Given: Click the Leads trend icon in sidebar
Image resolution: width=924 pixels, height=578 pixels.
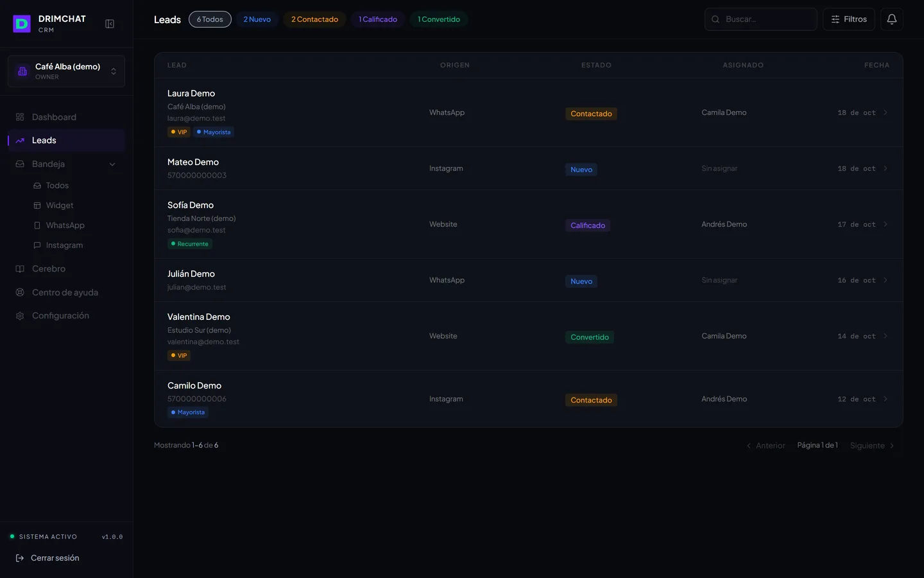Looking at the screenshot, I should [20, 141].
